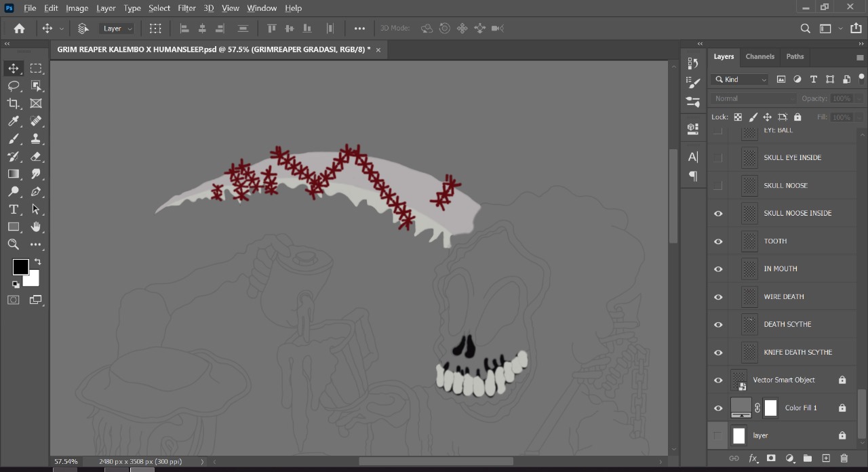Screen dimensions: 868x472
Task: Hide the TOOTH layer
Action: 718,241
